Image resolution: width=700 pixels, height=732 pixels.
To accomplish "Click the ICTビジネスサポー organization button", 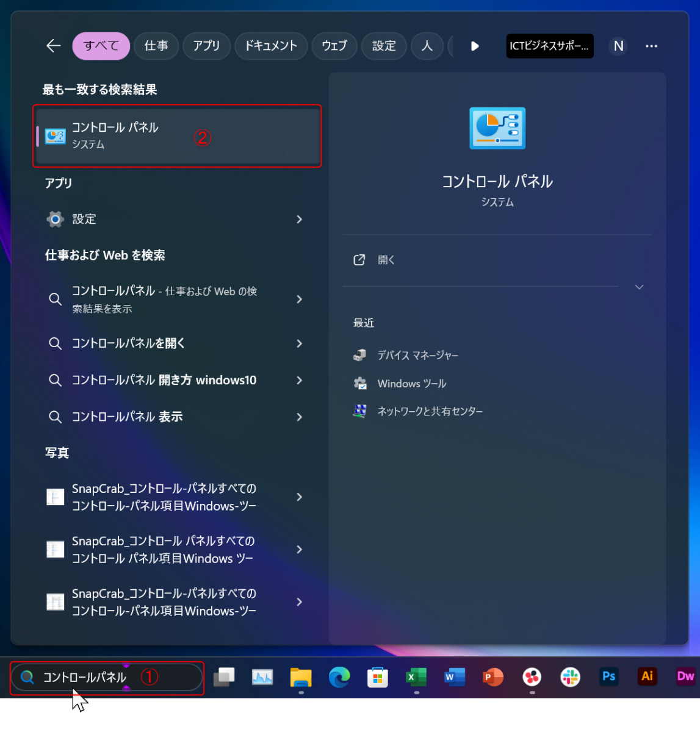I will [x=550, y=46].
